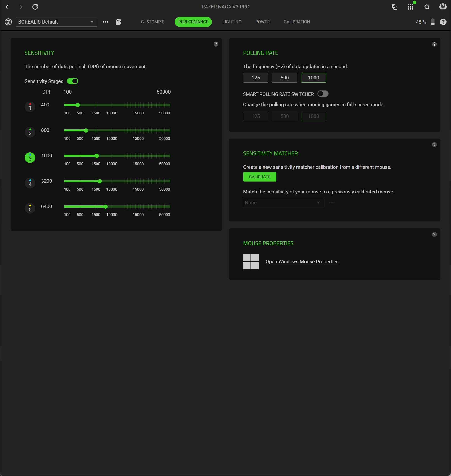Open profile options three-dots menu

pyautogui.click(x=105, y=22)
